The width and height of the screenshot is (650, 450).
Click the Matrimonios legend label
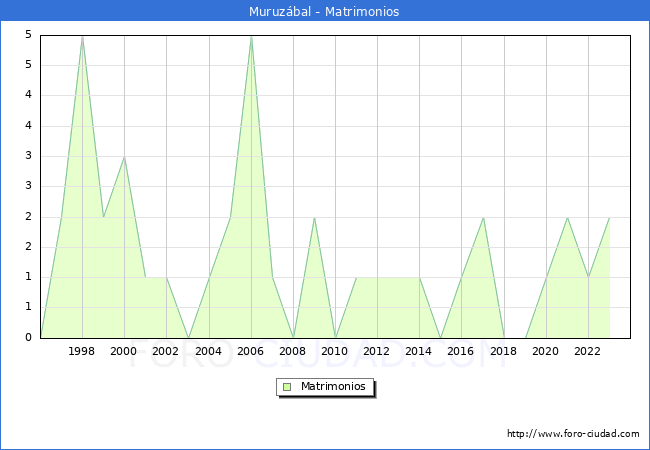click(x=333, y=386)
